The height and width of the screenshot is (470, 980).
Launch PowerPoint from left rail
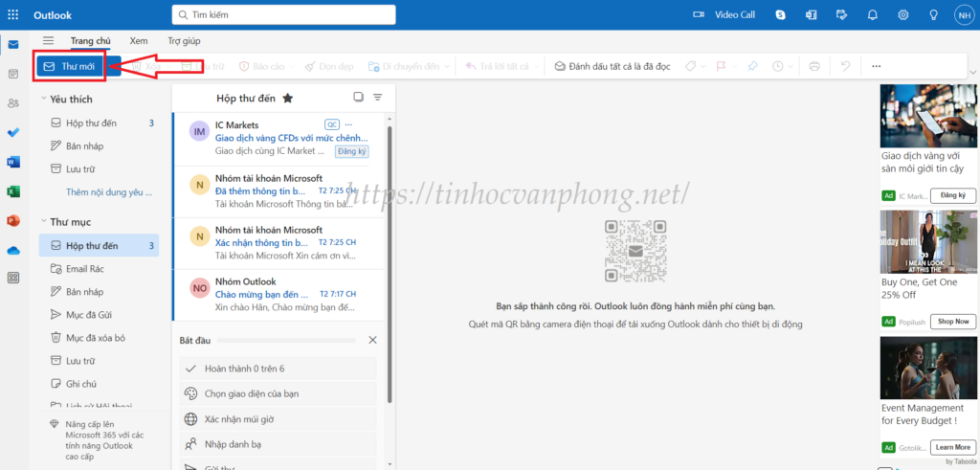coord(13,220)
